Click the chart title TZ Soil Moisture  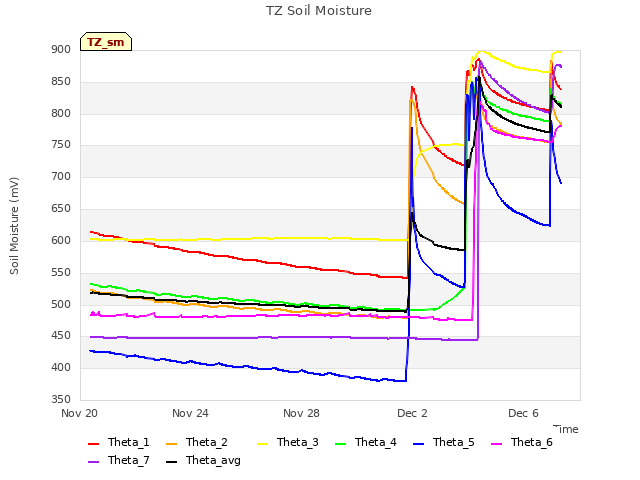click(319, 11)
